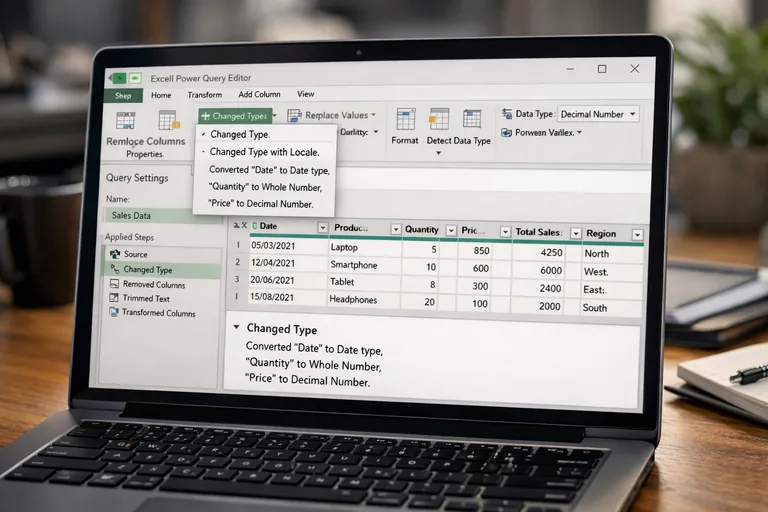Select the Trimmed Text applied step
768x512 pixels.
161,298
